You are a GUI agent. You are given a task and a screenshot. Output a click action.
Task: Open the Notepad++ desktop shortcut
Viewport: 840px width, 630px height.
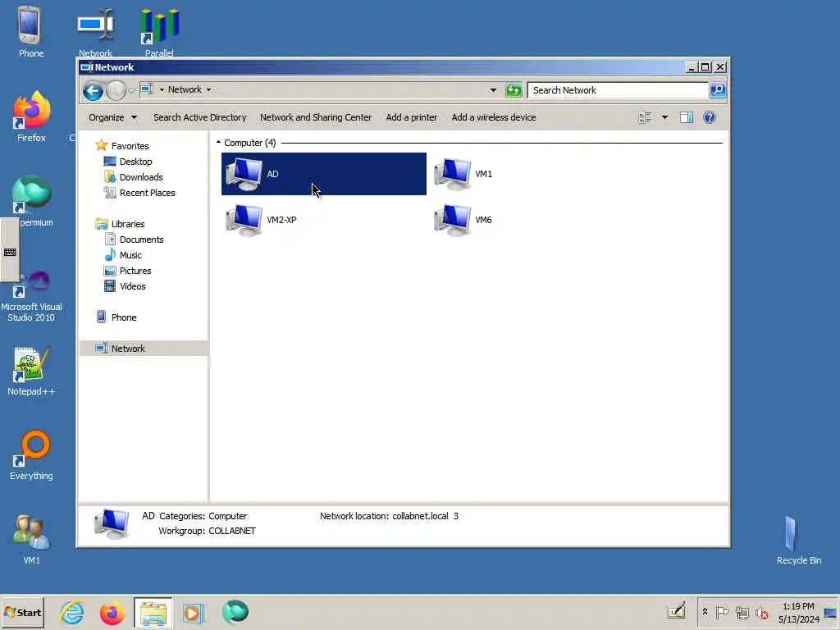(31, 371)
